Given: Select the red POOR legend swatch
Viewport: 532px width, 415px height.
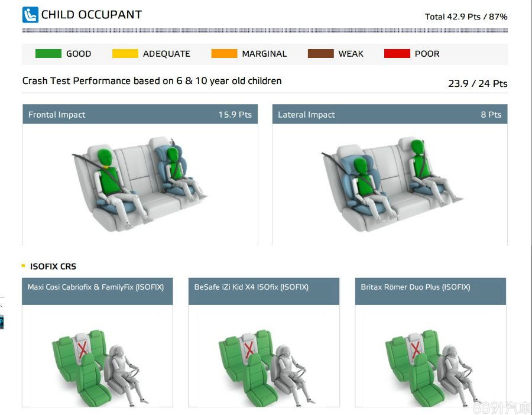Looking at the screenshot, I should 397,54.
